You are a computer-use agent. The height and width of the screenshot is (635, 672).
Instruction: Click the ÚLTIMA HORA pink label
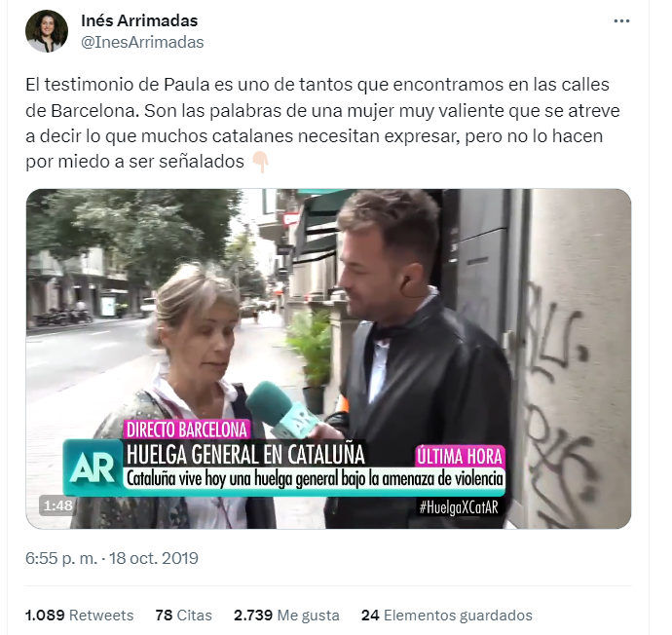pos(460,457)
